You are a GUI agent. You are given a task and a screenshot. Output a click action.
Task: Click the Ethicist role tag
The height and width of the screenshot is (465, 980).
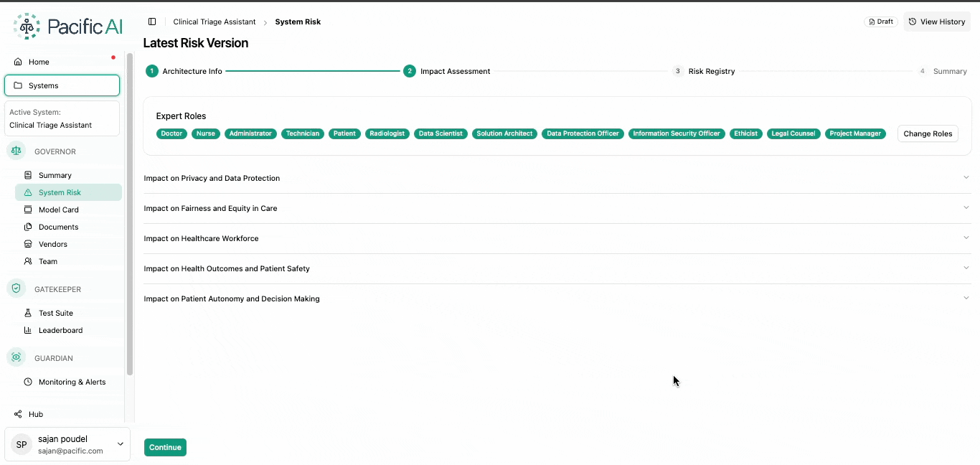[x=745, y=133]
